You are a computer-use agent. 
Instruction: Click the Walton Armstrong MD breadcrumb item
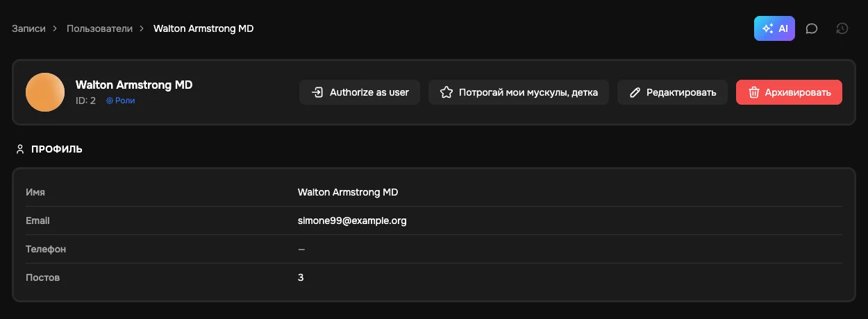click(x=203, y=28)
